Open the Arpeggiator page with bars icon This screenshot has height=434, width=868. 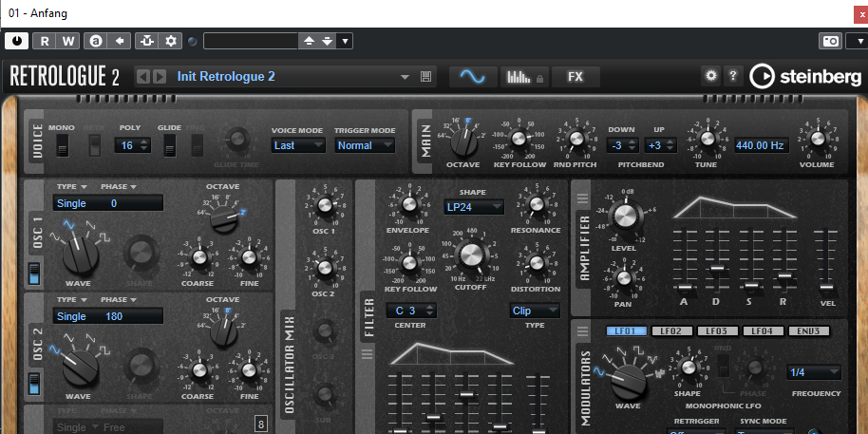click(519, 76)
